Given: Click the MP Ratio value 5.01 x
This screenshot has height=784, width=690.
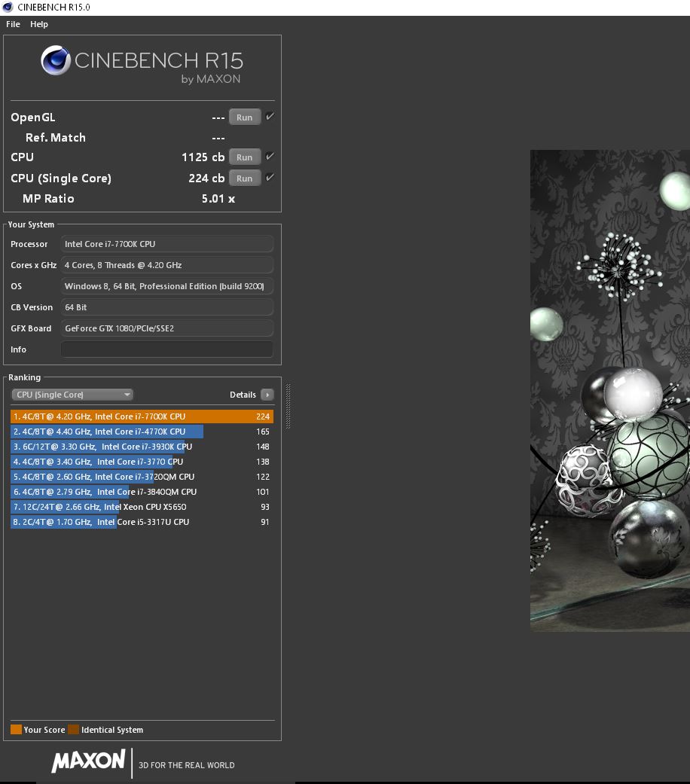Looking at the screenshot, I should click(x=218, y=199).
